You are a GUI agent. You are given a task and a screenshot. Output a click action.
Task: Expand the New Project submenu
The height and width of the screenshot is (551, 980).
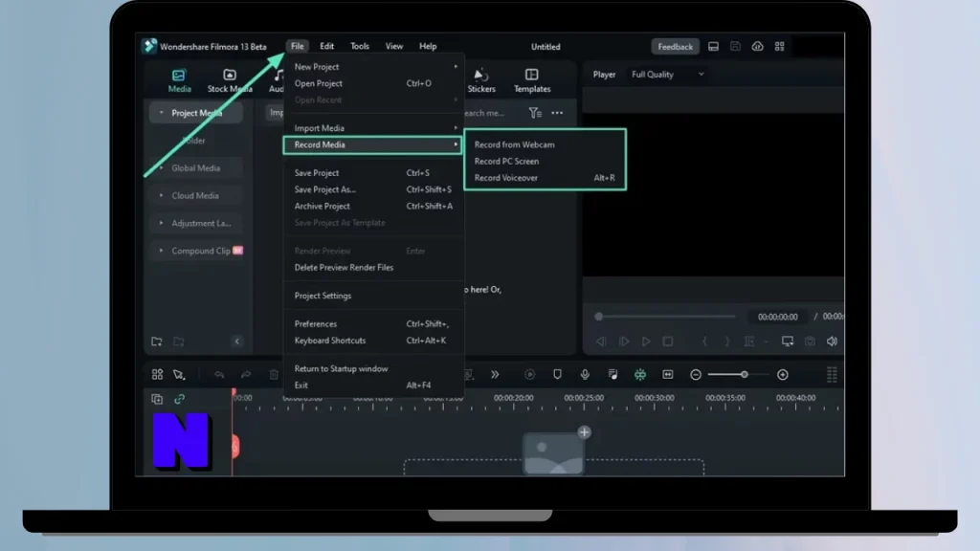tap(373, 66)
